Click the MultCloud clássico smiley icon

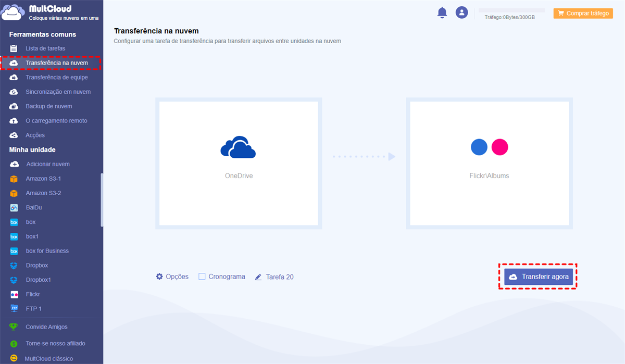coord(14,358)
